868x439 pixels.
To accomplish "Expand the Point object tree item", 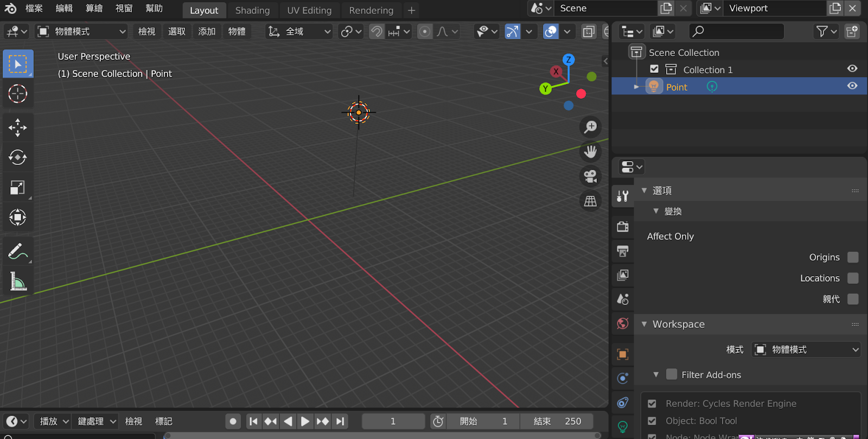I will coord(636,87).
